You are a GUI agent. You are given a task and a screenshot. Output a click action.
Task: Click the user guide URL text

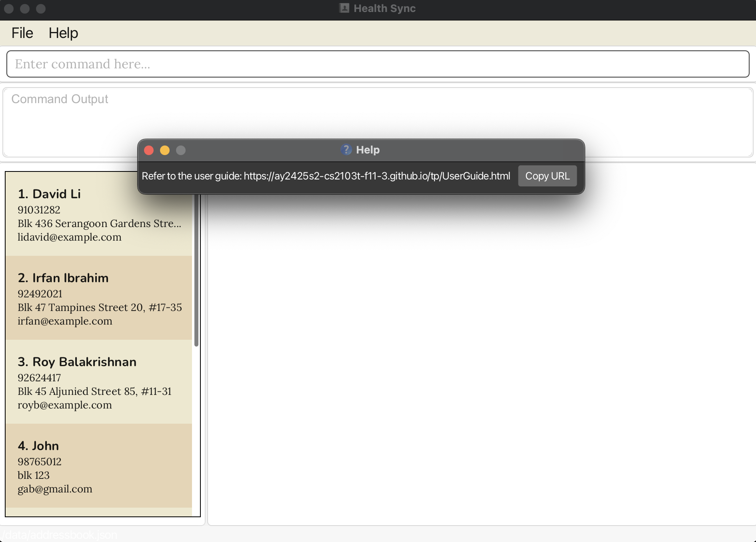376,176
